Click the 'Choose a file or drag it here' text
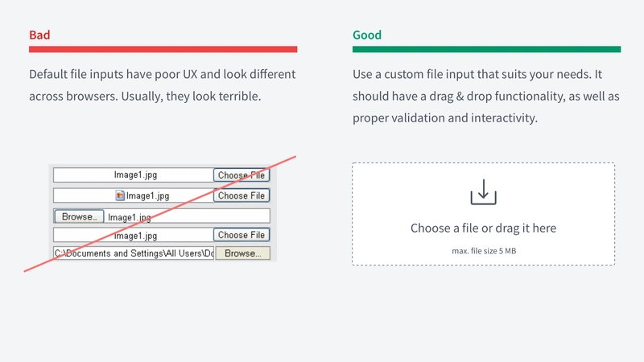 pos(484,228)
